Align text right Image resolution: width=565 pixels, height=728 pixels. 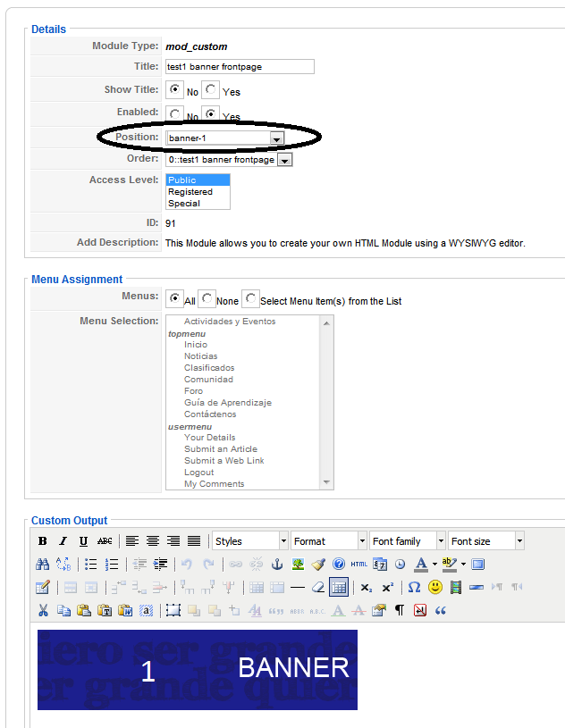(x=173, y=541)
